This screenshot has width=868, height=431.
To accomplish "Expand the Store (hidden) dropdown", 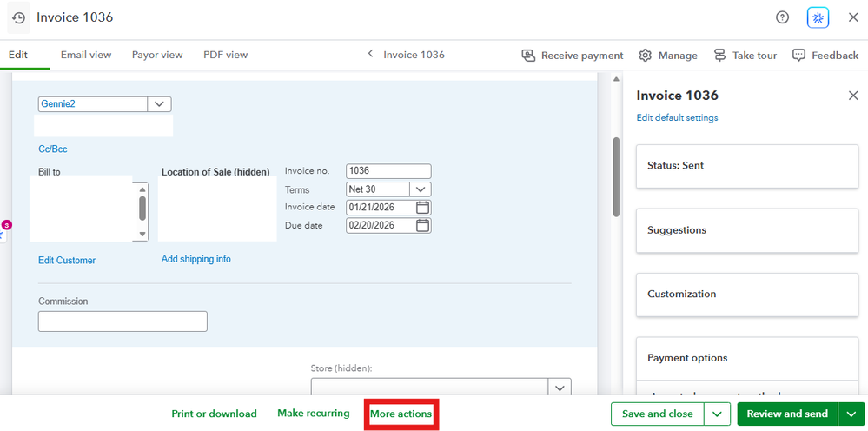I will pos(560,387).
